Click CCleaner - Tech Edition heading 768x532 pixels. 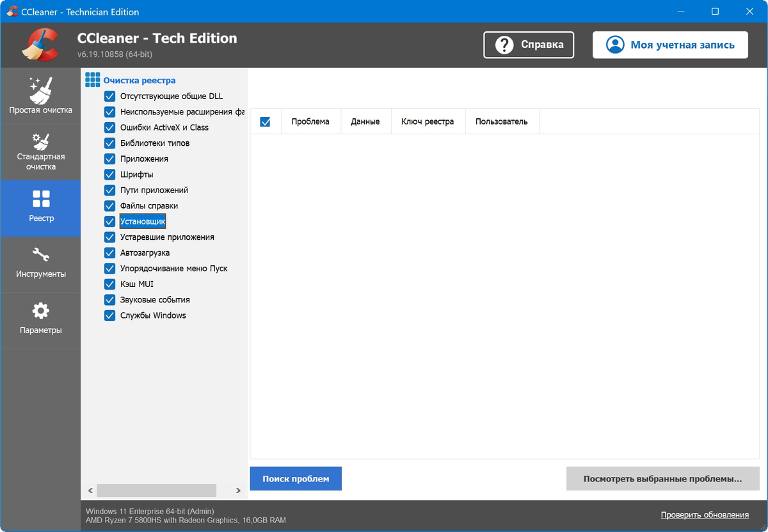pos(157,38)
